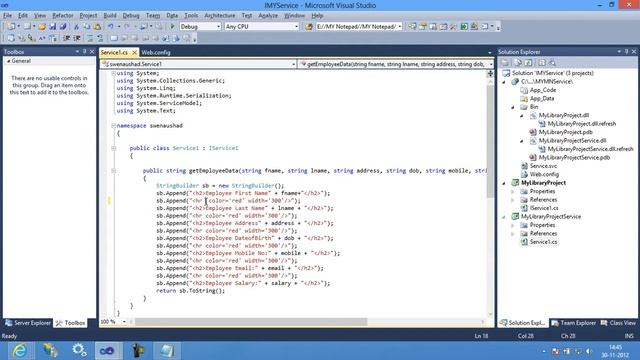Open the Refactor menu
Screen dimensions: 640x360
click(62, 16)
